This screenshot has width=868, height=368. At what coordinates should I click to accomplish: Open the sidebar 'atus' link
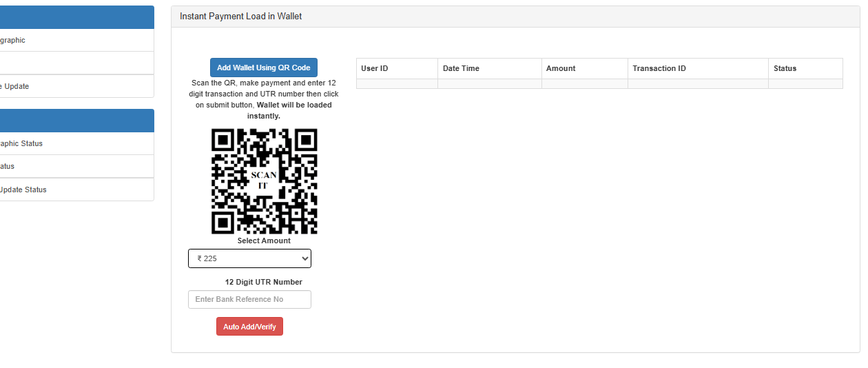click(x=76, y=166)
